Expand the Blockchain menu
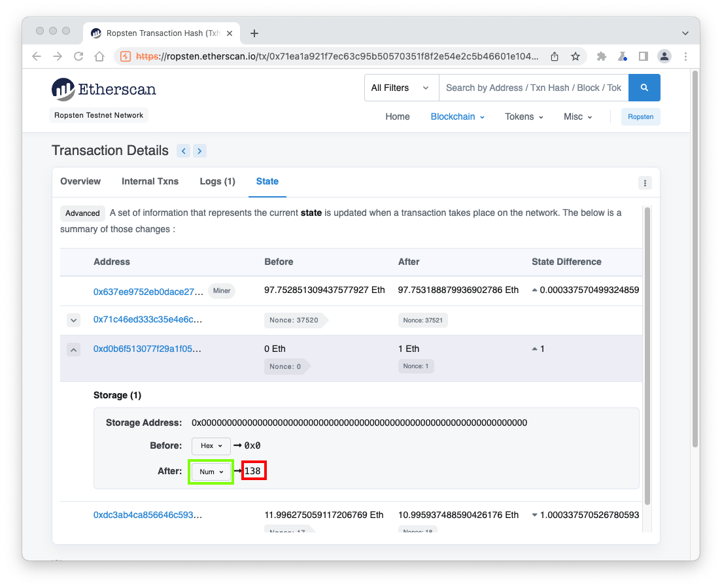Image resolution: width=722 pixels, height=588 pixels. (x=457, y=116)
